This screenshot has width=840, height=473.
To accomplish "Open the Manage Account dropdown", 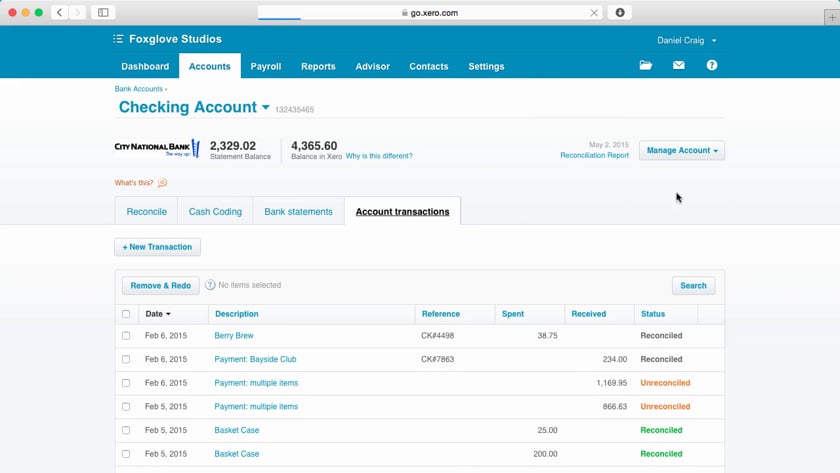I will pyautogui.click(x=681, y=151).
